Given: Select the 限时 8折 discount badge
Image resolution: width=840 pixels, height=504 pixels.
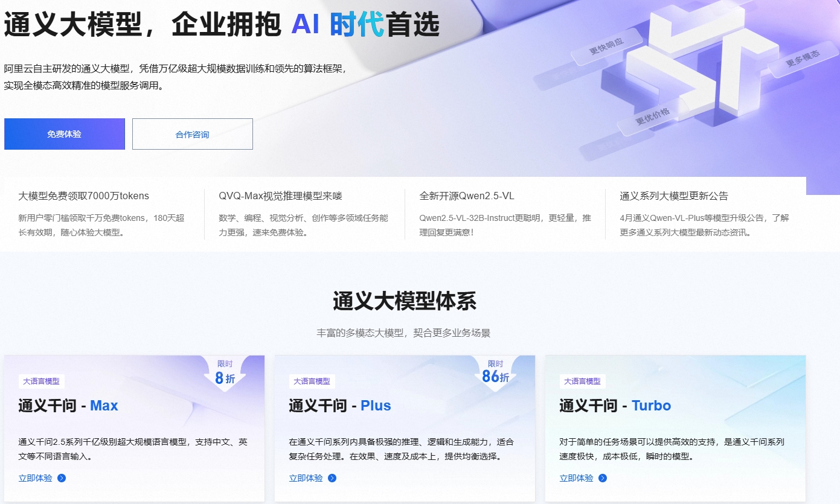Looking at the screenshot, I should (225, 373).
